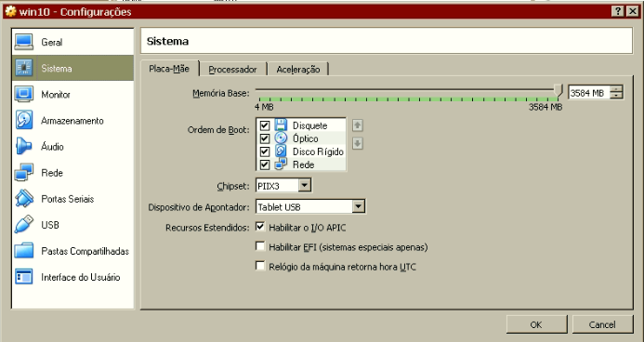Select Geral in the settings list
The image size is (644, 342).
(x=72, y=42)
